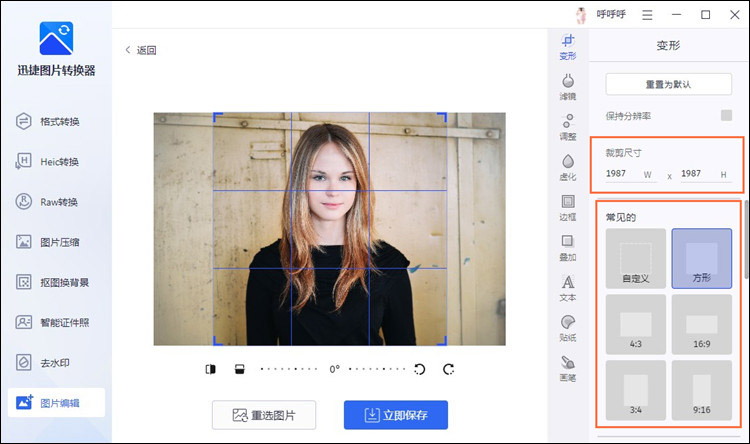Open the hamburger menu in title bar
The height and width of the screenshot is (444, 750).
point(648,15)
